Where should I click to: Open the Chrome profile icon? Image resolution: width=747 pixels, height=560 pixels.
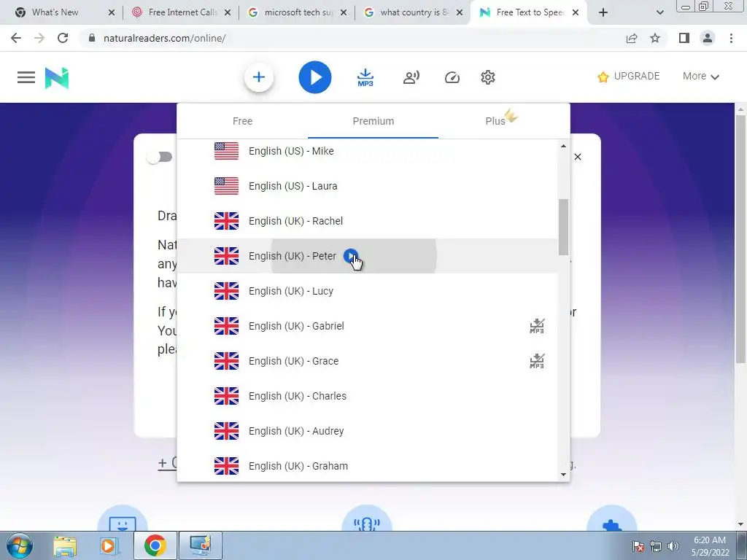(x=708, y=38)
